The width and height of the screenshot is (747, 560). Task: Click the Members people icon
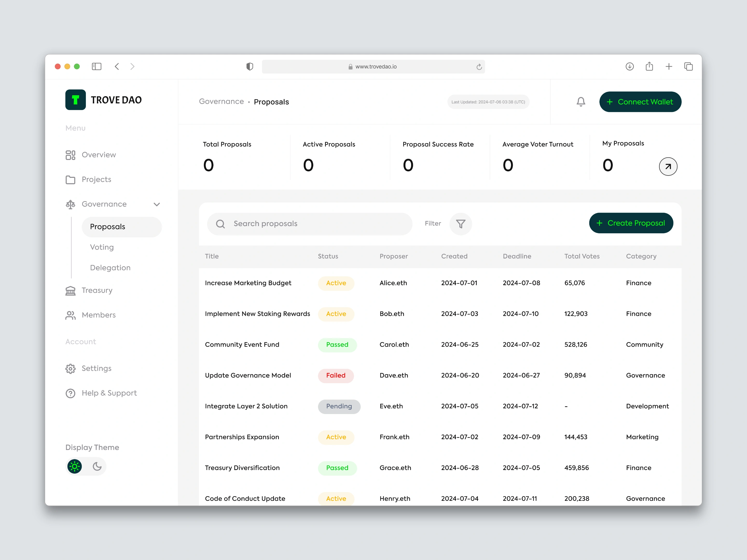click(x=70, y=315)
